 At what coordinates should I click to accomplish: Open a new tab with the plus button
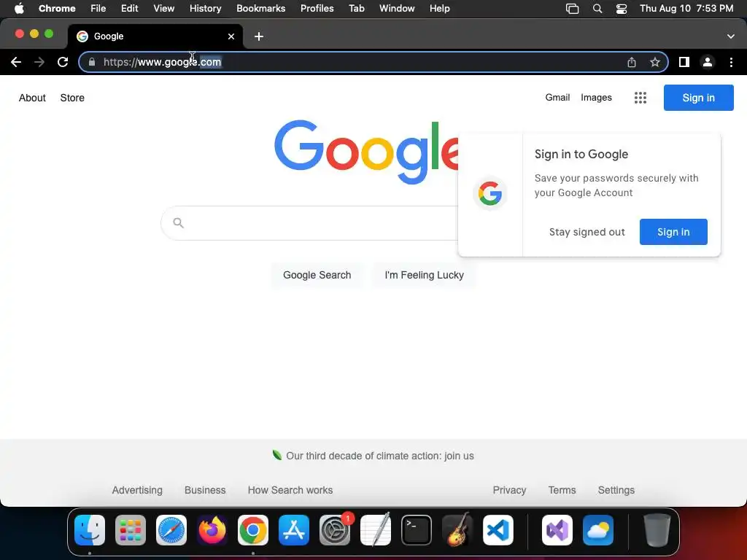(x=259, y=36)
